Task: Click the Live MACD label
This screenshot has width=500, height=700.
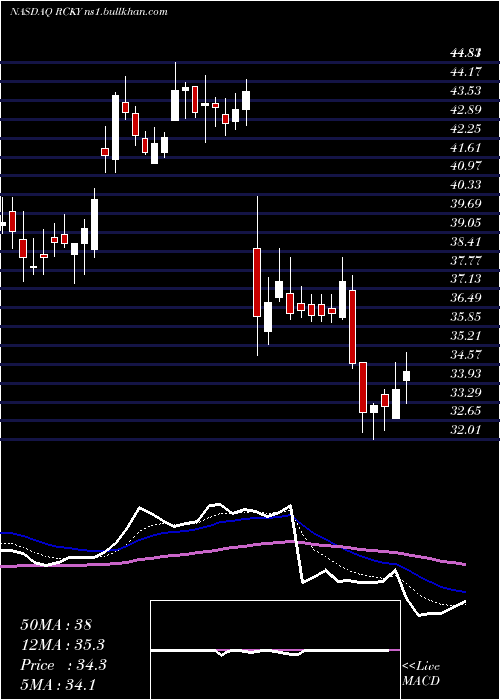Action: click(x=421, y=673)
